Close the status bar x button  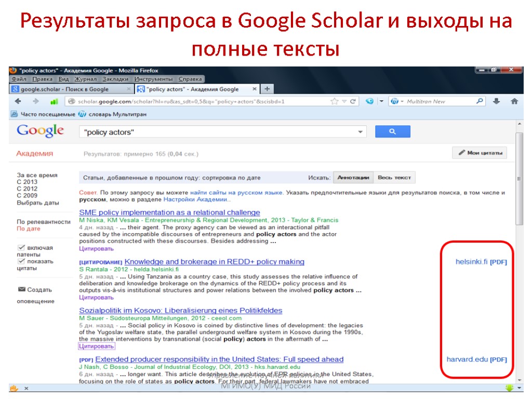26,388
